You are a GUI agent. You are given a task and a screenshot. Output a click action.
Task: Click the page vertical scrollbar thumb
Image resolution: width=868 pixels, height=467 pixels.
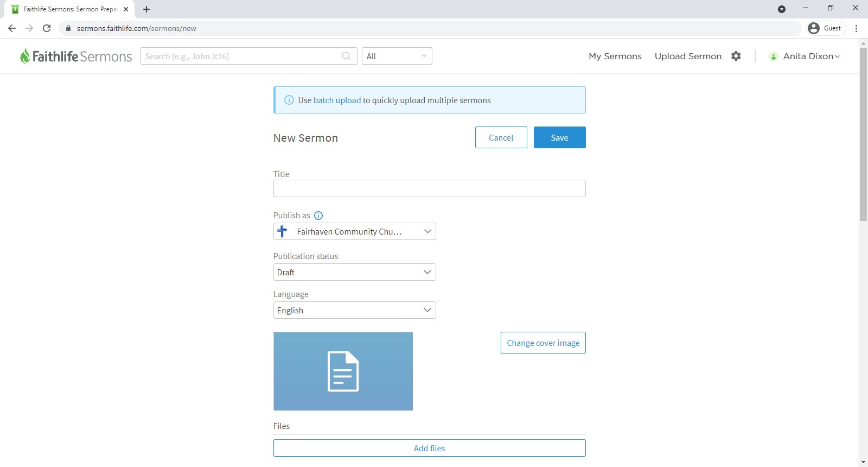pos(863,134)
